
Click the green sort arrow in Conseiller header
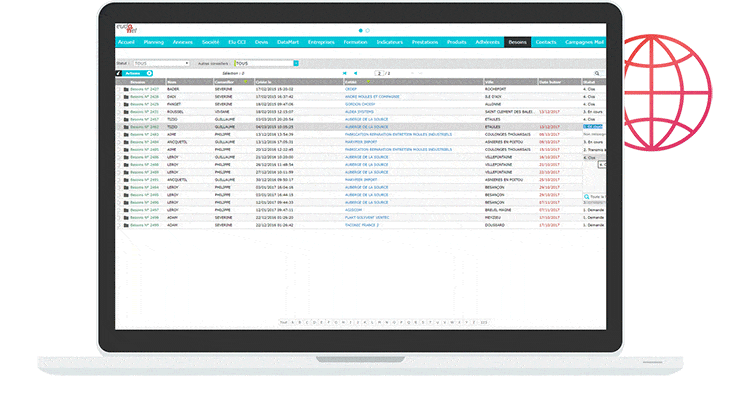246,82
